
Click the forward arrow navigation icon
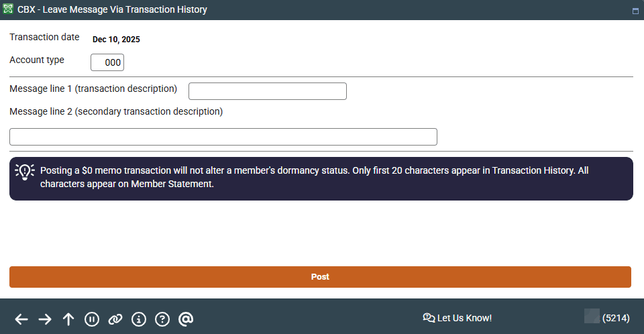(x=45, y=319)
